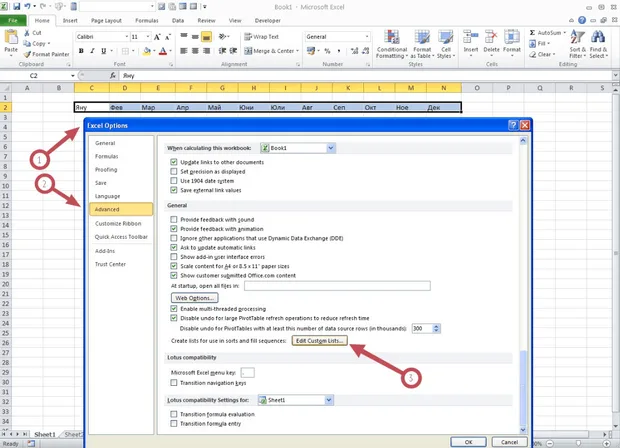This screenshot has width=620, height=448.
Task: Expand the Book1 workbook dropdown
Action: [x=331, y=148]
